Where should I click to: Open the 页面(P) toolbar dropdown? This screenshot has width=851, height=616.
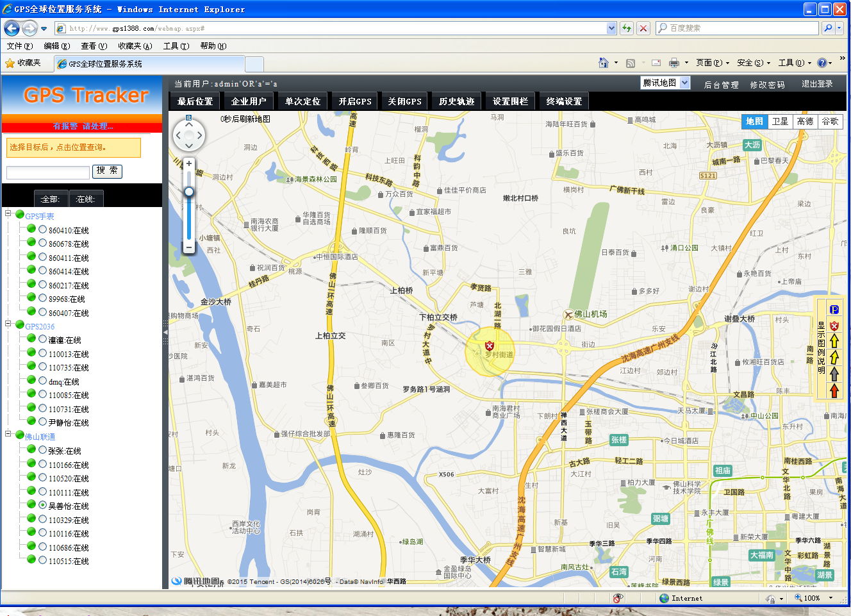(x=713, y=63)
